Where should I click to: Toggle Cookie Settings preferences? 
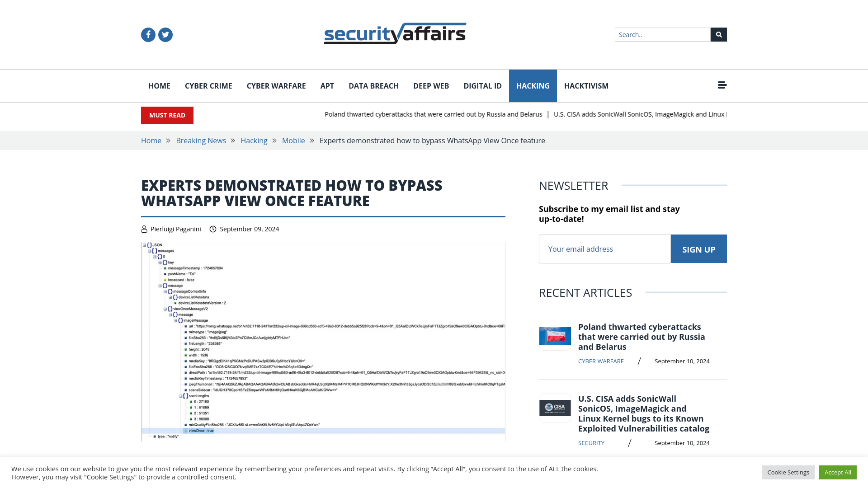tap(788, 472)
